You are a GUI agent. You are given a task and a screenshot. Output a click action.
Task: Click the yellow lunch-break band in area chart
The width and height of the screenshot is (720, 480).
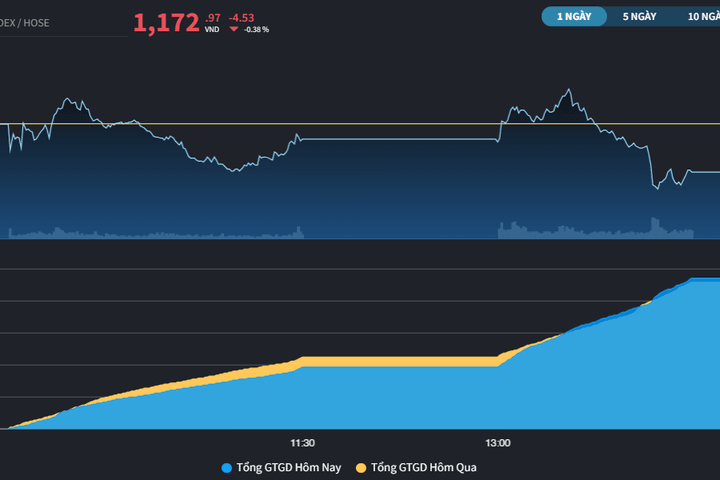click(x=399, y=361)
